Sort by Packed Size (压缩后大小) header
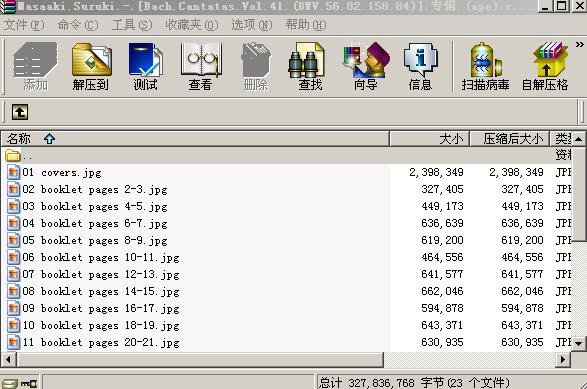Image resolution: width=587 pixels, height=389 pixels. click(x=509, y=139)
